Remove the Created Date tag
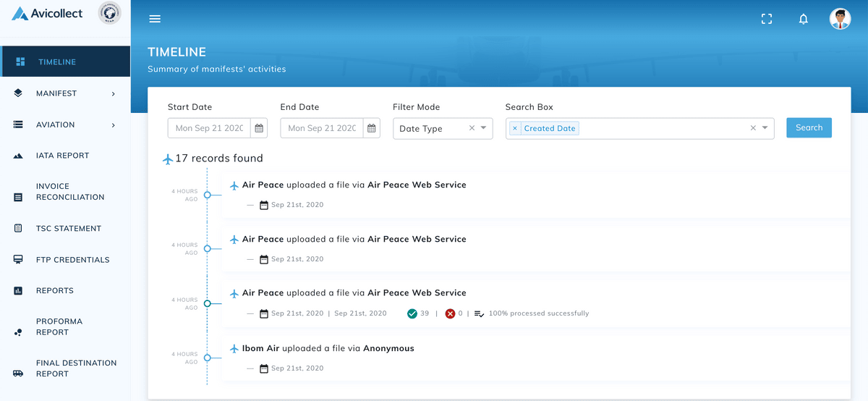Viewport: 868px width, 401px height. 515,128
